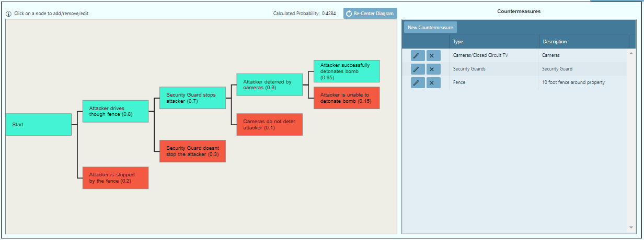644x240 pixels.
Task: Click 'Fence' type cell
Action: [494, 82]
